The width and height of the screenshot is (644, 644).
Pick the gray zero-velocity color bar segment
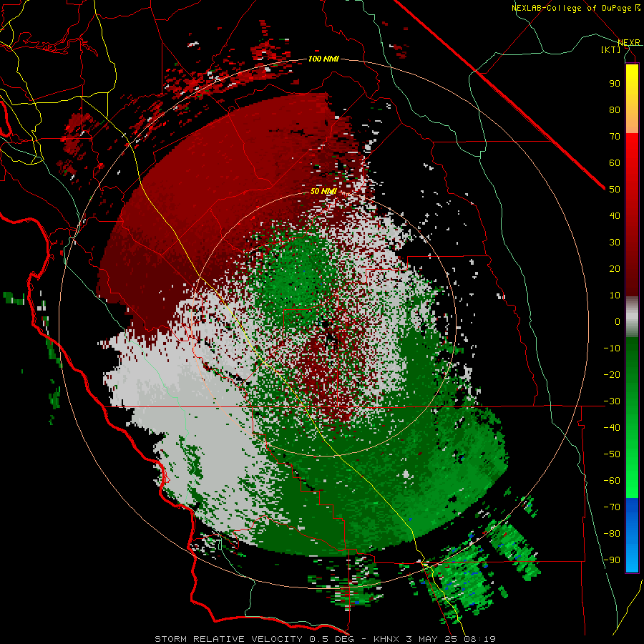tap(632, 317)
